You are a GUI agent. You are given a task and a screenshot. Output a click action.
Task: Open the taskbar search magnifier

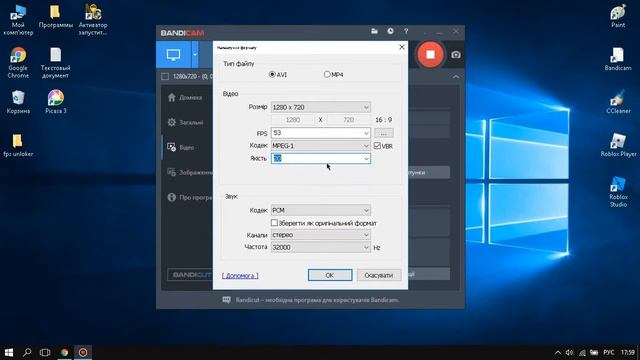click(x=27, y=352)
